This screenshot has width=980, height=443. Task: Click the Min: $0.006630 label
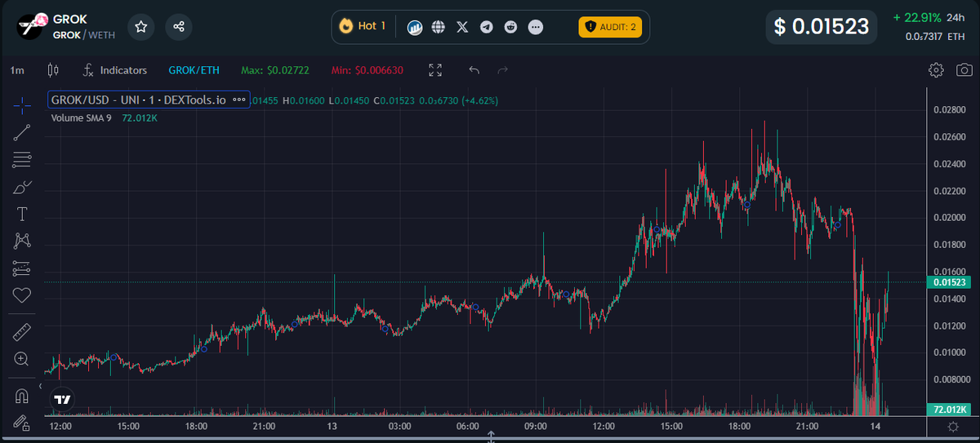coord(367,70)
